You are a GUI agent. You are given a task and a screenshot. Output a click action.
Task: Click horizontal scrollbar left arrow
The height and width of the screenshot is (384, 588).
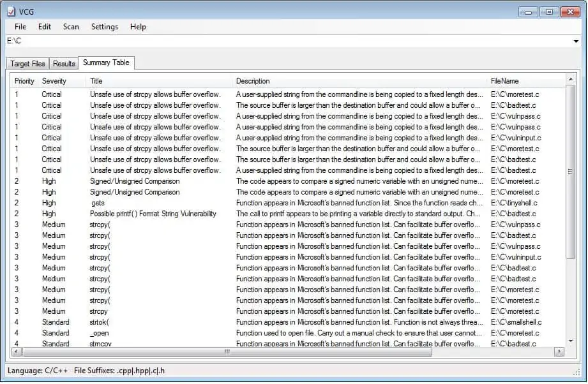tap(19, 351)
